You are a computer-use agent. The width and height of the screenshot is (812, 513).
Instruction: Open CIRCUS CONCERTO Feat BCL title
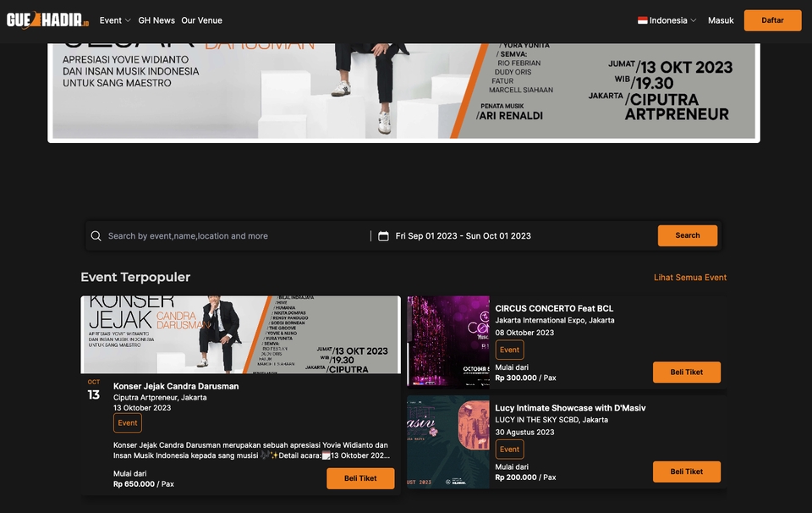click(554, 308)
